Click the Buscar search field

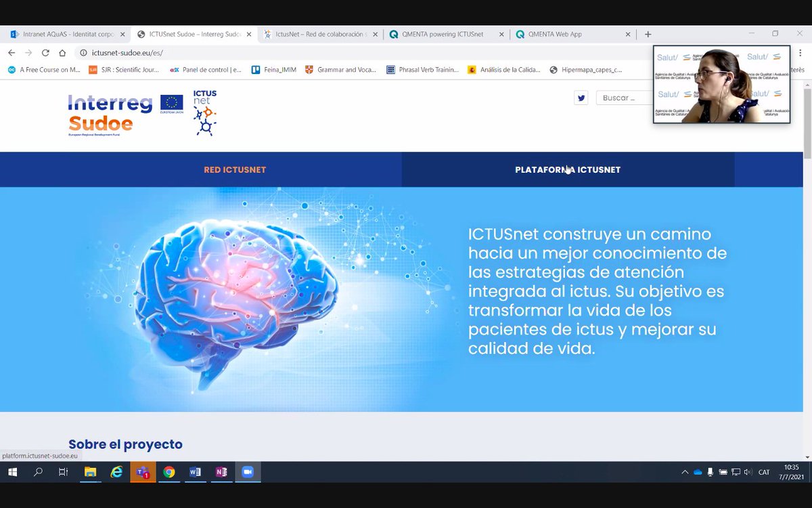click(625, 98)
